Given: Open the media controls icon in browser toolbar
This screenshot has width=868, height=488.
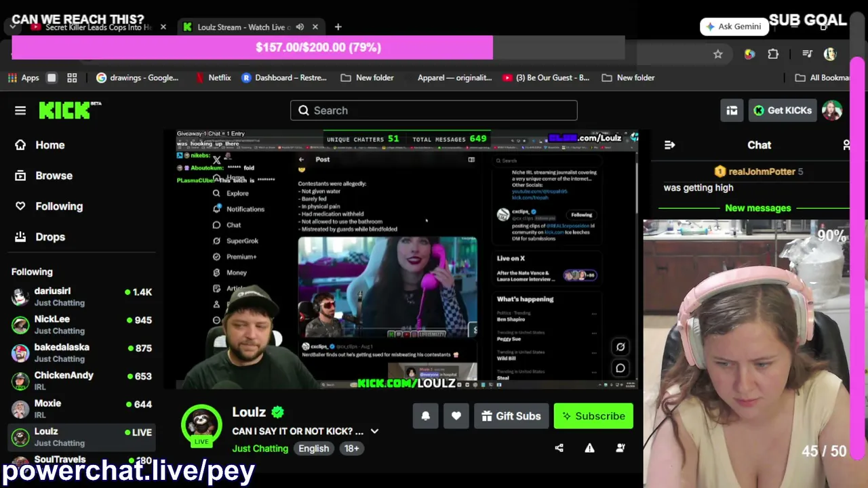Looking at the screenshot, I should 807,54.
